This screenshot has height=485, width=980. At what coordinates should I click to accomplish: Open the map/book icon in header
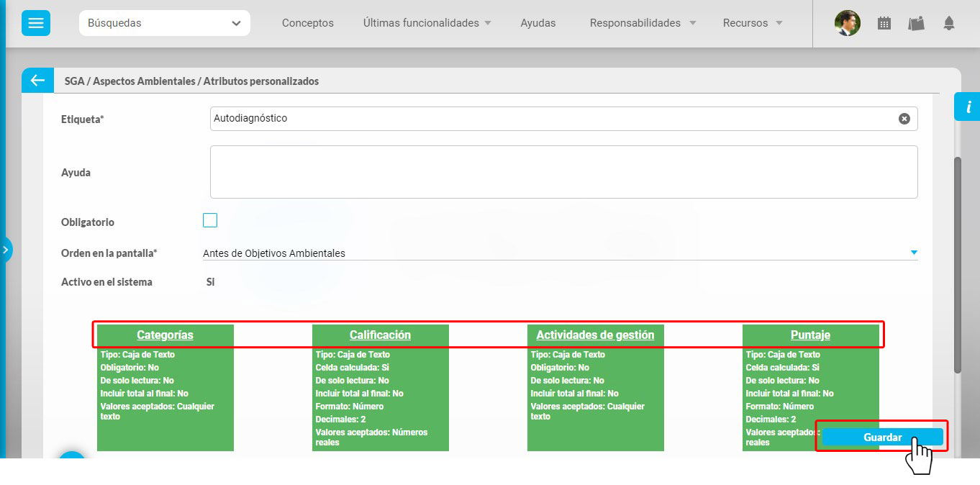pyautogui.click(x=916, y=23)
